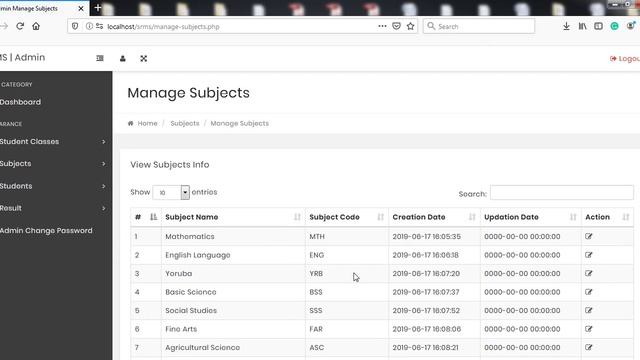Bookmark this page with the star icon

[x=411, y=26]
